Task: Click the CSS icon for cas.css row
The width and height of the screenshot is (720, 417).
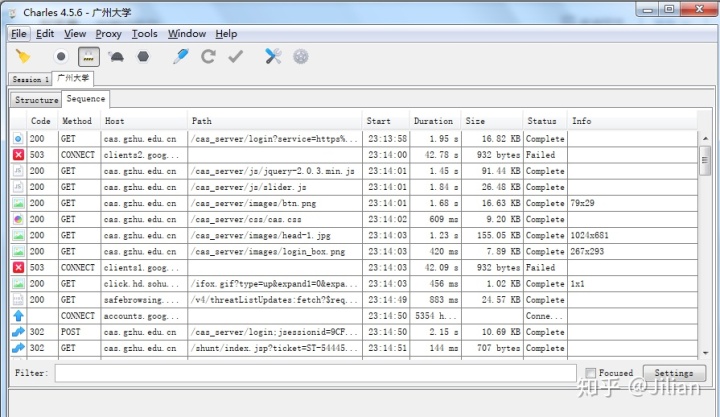Action: pyautogui.click(x=18, y=219)
